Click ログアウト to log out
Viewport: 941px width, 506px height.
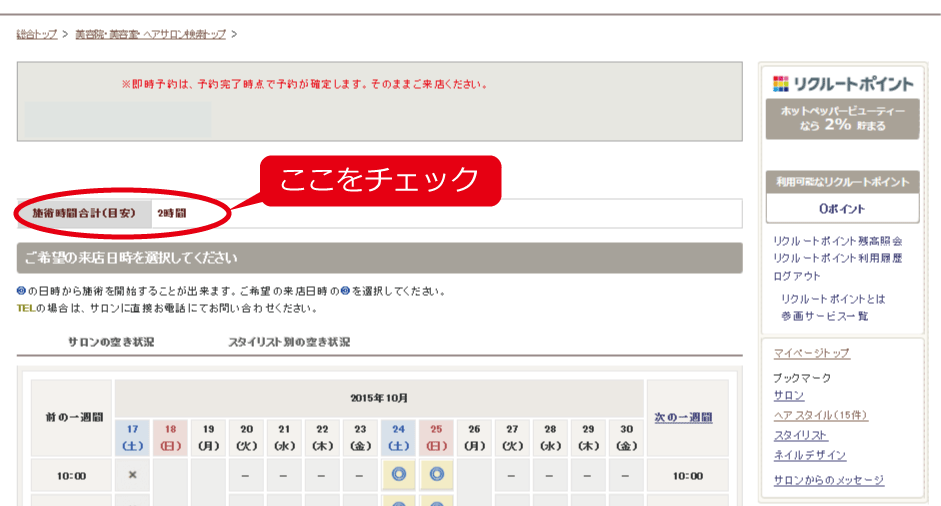tap(797, 275)
